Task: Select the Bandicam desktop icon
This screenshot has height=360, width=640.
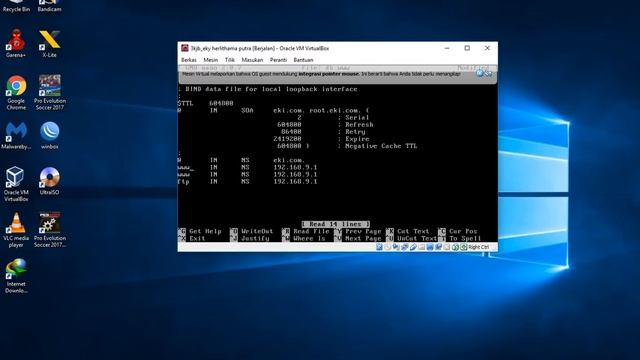Action: 49,7
